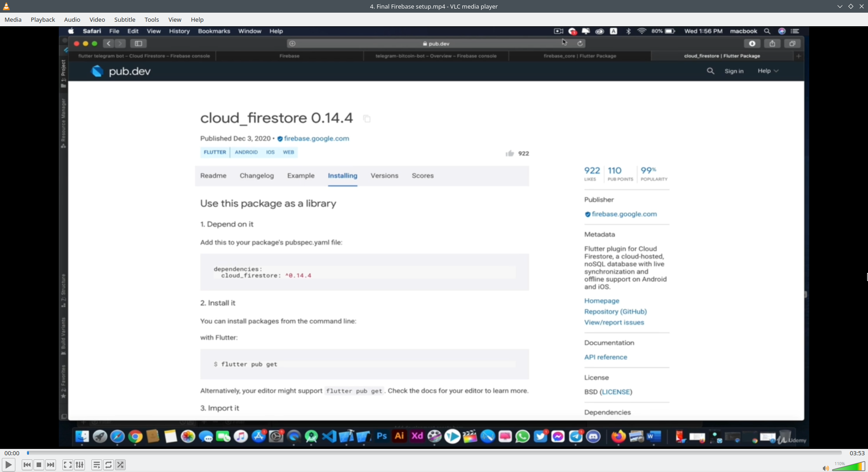The width and height of the screenshot is (868, 472).
Task: Open Photoshop from the dock
Action: coord(382,436)
